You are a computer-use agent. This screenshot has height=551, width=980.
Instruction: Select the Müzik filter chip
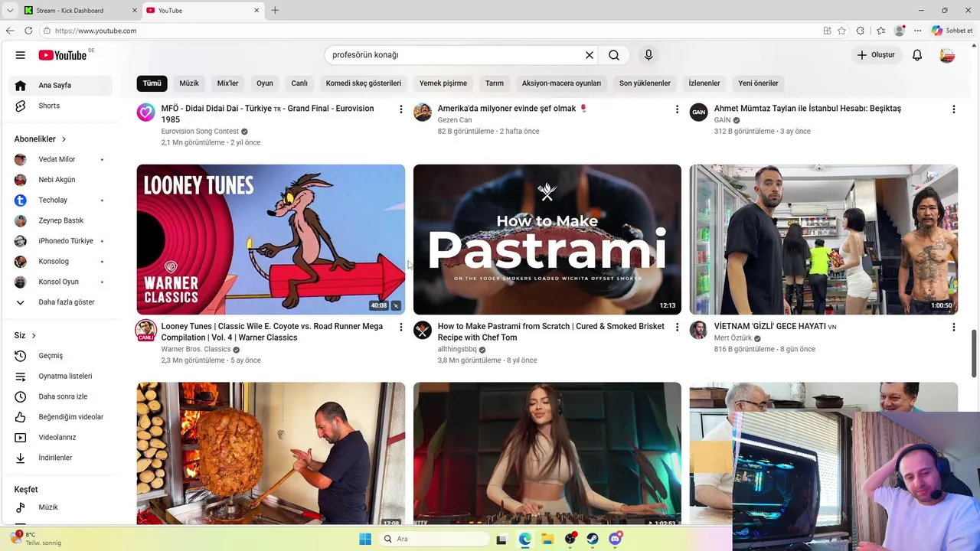[189, 83]
